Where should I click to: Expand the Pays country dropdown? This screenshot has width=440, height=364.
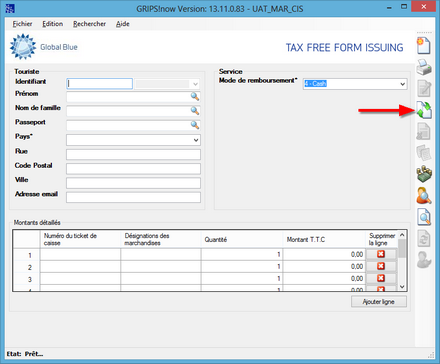pos(196,140)
